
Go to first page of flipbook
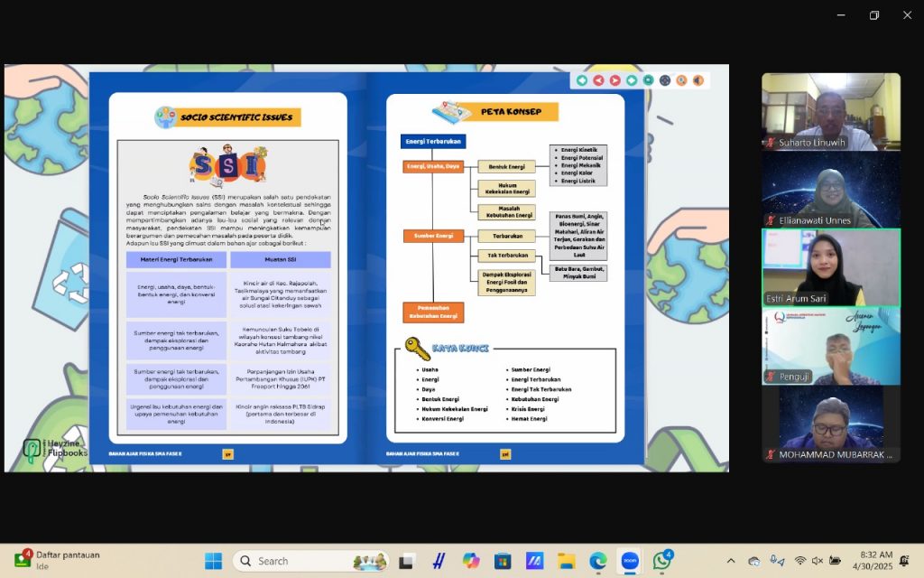pos(582,80)
